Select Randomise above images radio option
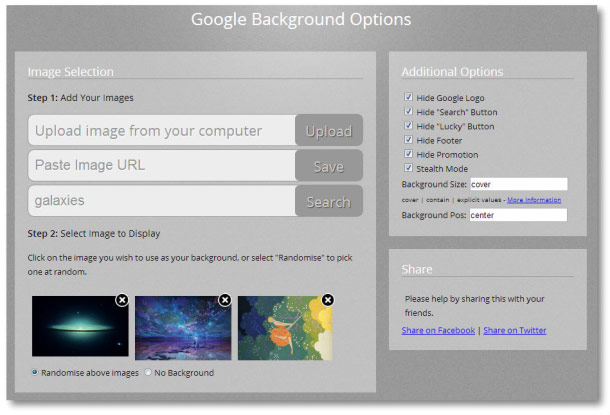610x415 pixels. [36, 373]
